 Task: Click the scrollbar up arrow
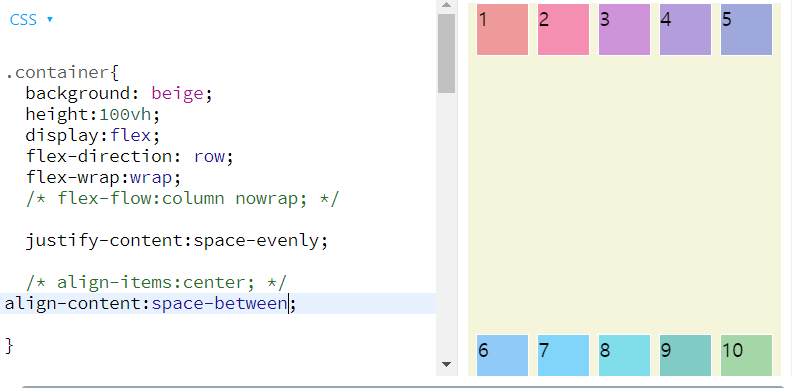coord(446,5)
